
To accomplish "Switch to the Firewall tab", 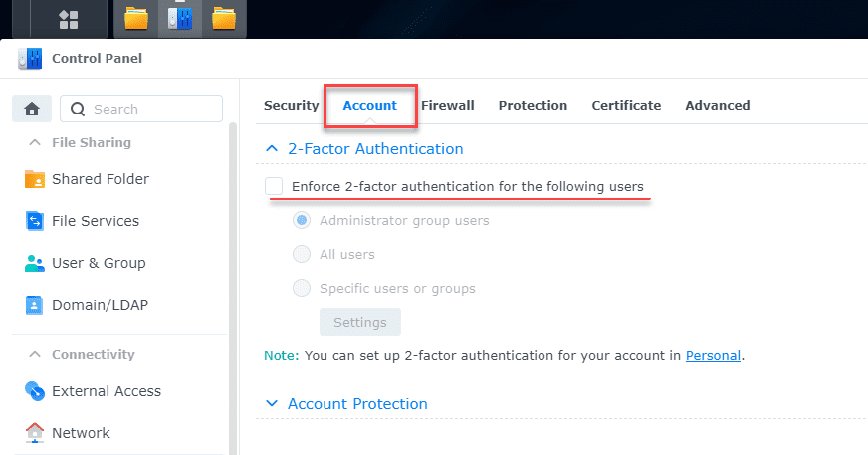I will (x=447, y=105).
